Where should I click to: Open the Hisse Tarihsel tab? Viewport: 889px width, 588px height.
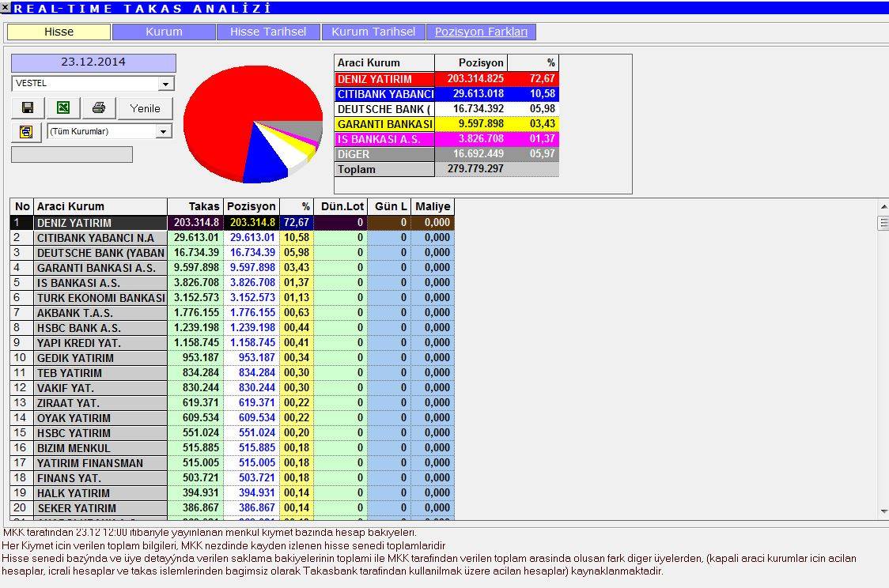pyautogui.click(x=268, y=32)
